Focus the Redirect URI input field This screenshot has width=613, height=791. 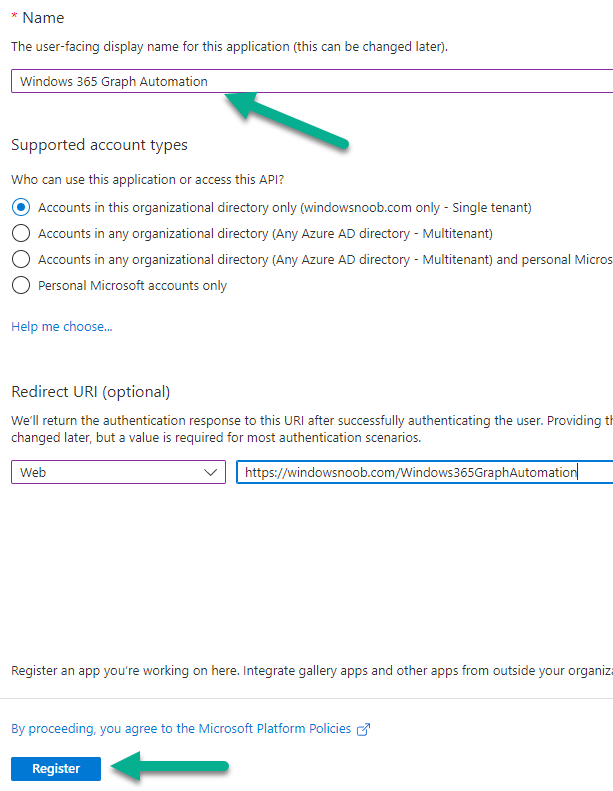[x=424, y=472]
